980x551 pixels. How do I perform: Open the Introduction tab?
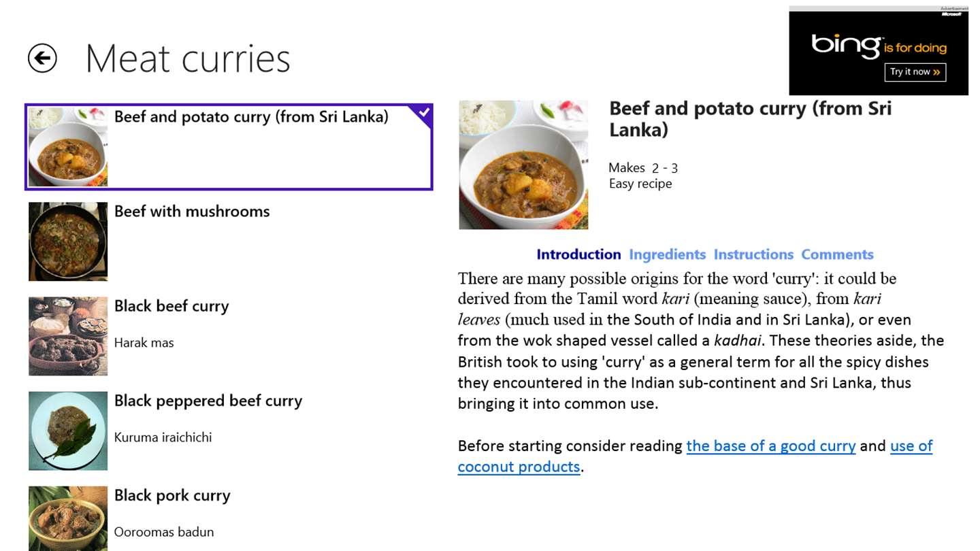[578, 254]
